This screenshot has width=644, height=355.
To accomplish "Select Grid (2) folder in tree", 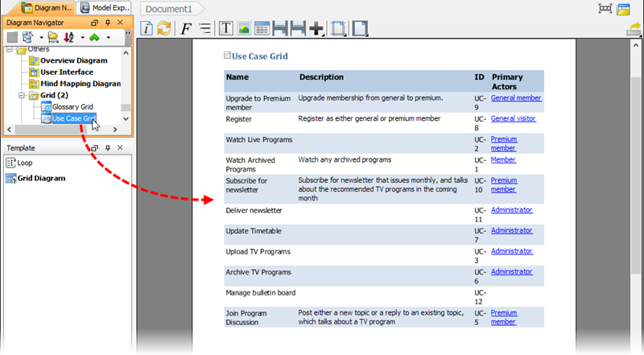I will click(54, 95).
